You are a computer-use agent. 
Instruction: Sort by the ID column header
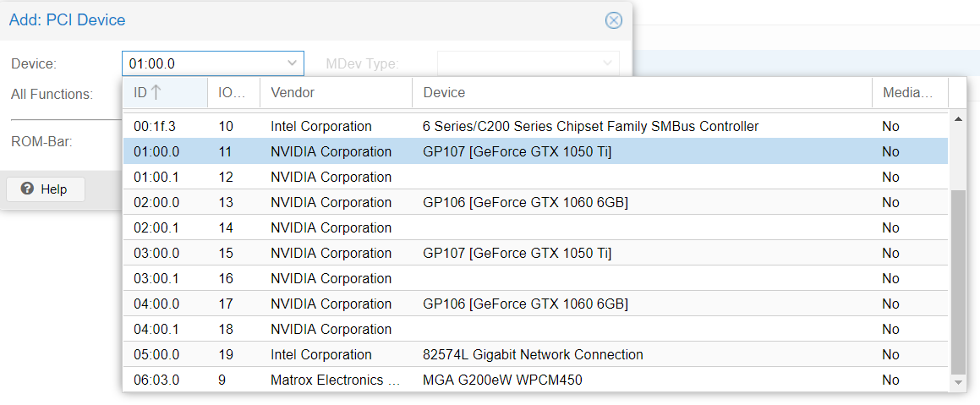(x=166, y=92)
